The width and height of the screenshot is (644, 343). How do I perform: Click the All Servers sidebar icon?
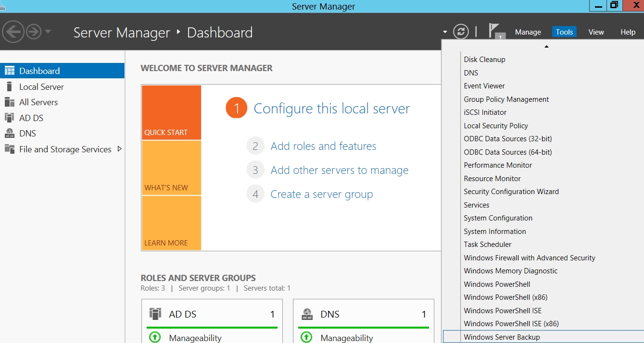9,102
